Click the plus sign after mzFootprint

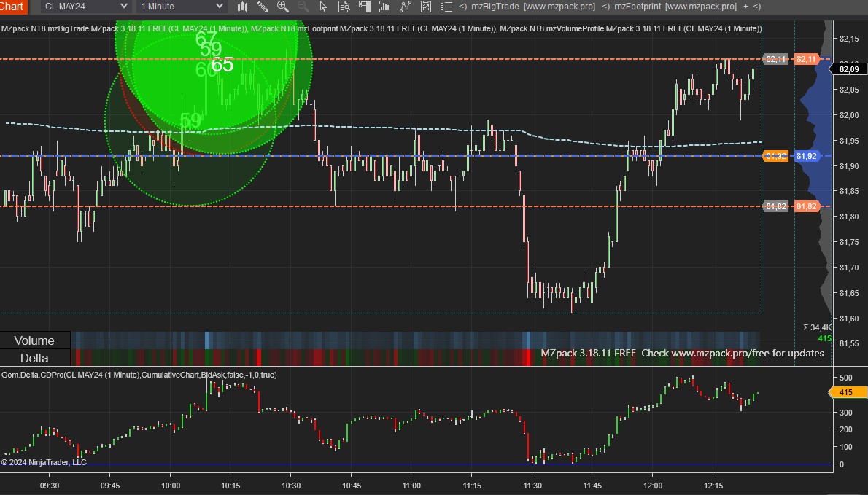tap(746, 7)
